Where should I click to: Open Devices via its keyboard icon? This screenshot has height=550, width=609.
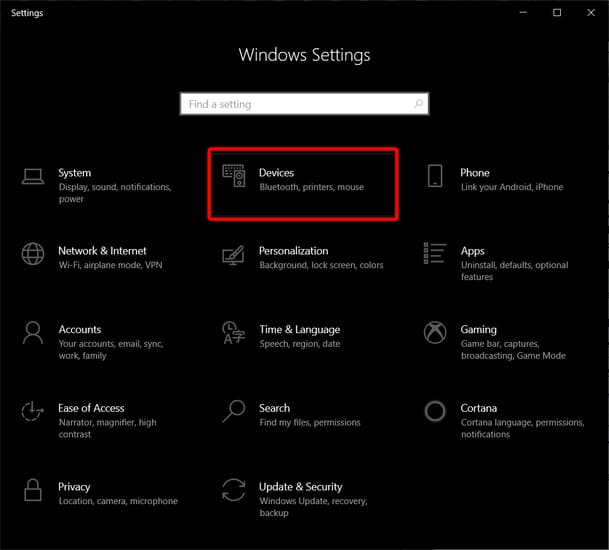coord(233,176)
